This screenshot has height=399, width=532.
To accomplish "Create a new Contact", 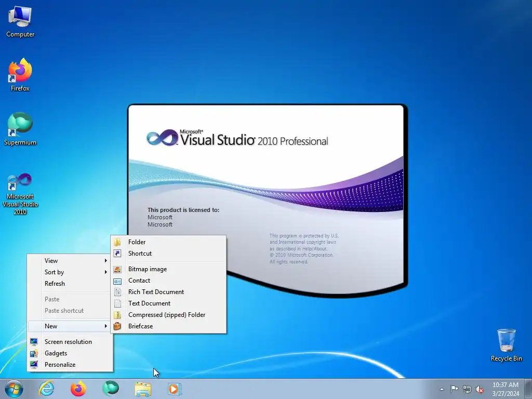I will [168, 281].
